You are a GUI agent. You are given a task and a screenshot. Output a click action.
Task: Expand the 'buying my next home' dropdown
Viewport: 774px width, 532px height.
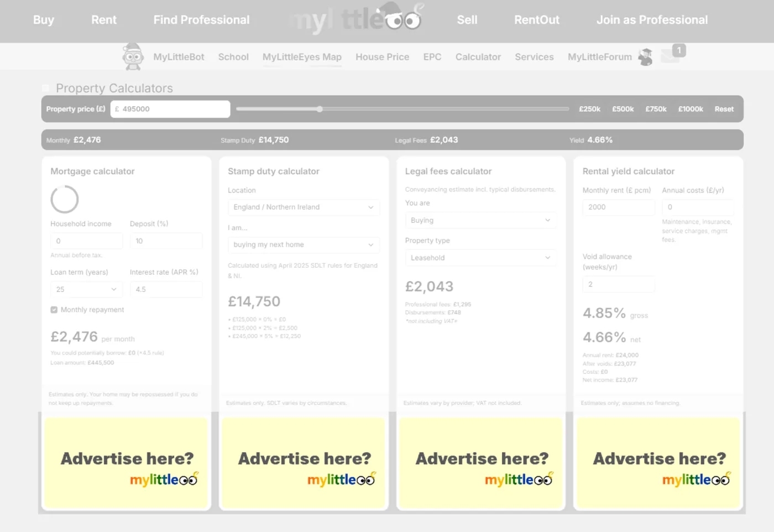[x=303, y=244]
